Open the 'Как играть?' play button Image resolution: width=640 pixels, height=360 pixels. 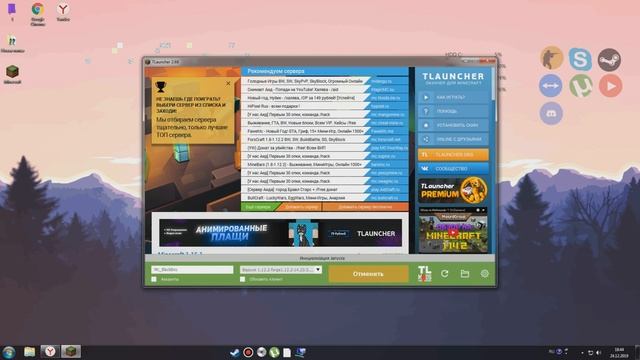pos(453,98)
